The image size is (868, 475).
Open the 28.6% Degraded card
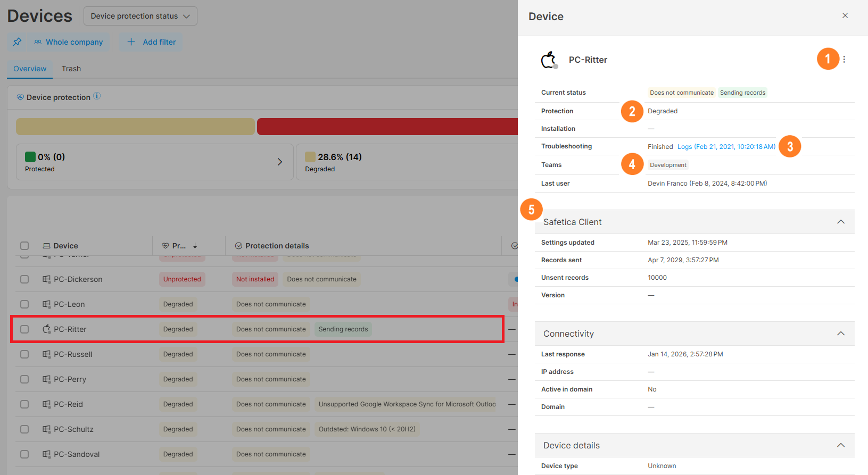tap(407, 162)
